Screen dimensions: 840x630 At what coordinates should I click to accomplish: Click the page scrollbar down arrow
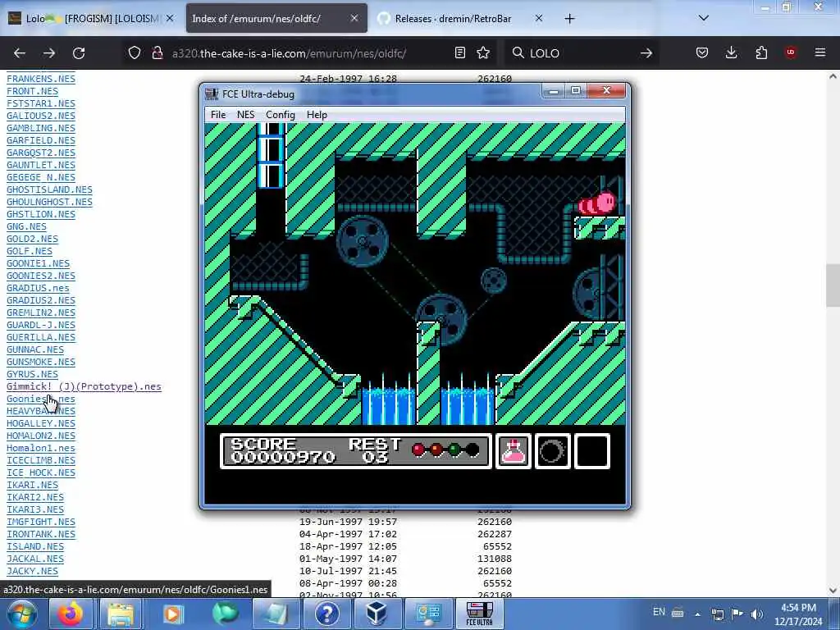pyautogui.click(x=833, y=591)
